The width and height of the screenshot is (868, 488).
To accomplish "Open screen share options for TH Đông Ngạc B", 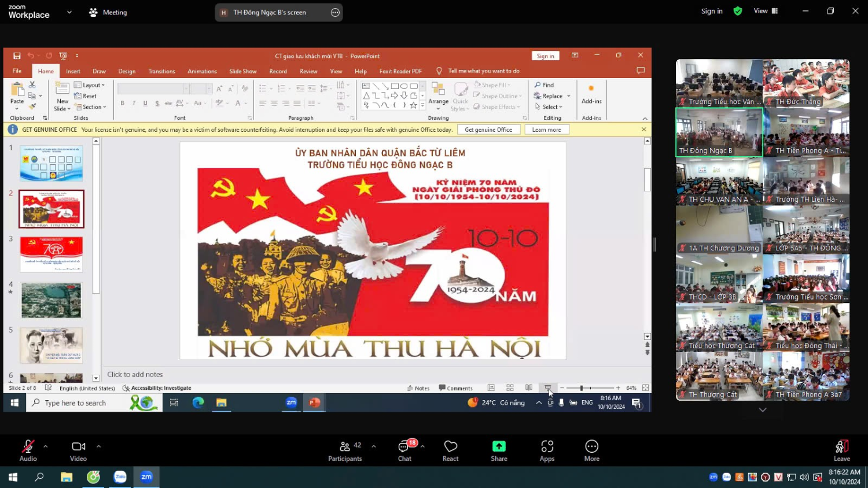I will pyautogui.click(x=335, y=12).
